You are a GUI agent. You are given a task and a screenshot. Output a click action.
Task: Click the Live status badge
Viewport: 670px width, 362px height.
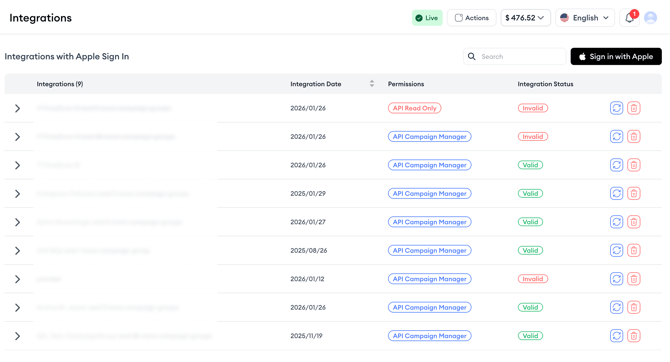click(x=427, y=18)
